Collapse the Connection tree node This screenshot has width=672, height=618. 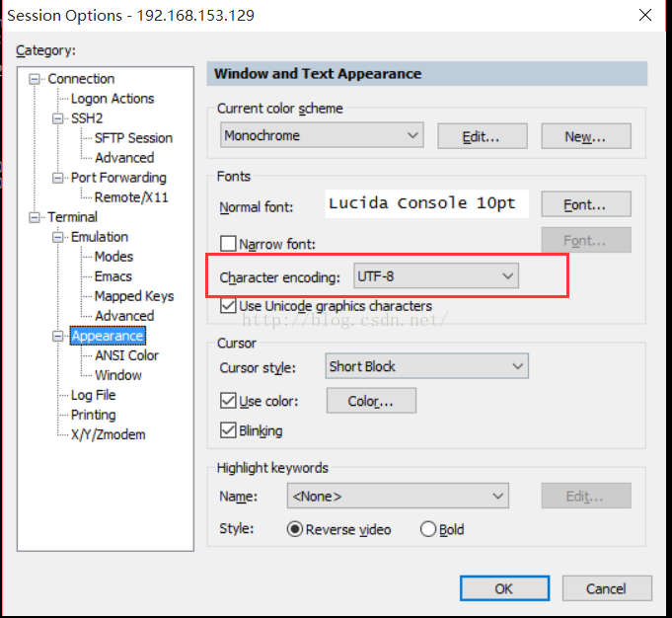tap(35, 79)
